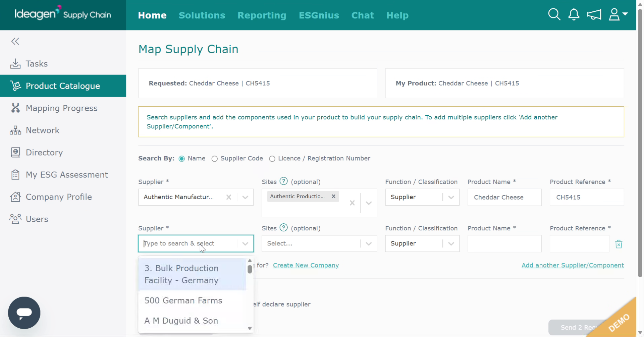Choose 500 German Farms option

192,300
